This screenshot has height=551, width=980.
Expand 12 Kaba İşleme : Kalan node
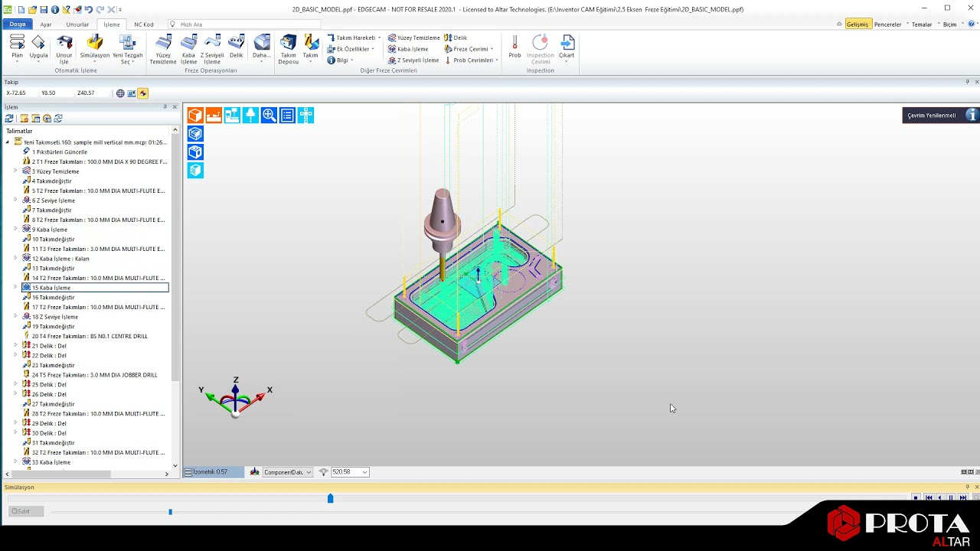(x=15, y=259)
